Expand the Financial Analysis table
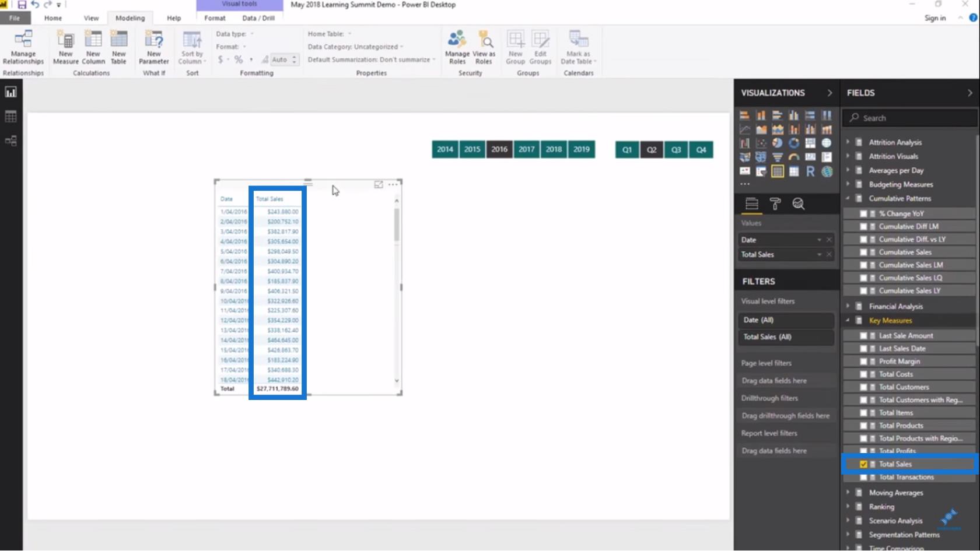This screenshot has width=980, height=551. click(x=848, y=306)
